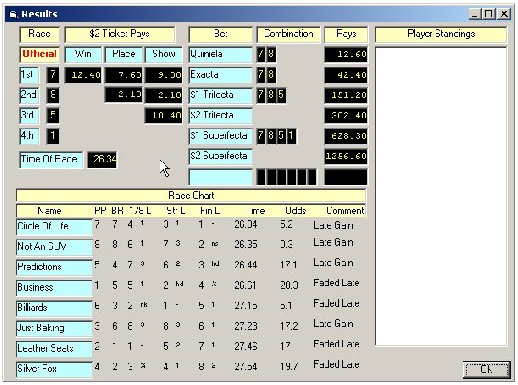Image resolution: width=518 pixels, height=385 pixels.
Task: Select the Quinela bet field
Action: click(x=220, y=54)
